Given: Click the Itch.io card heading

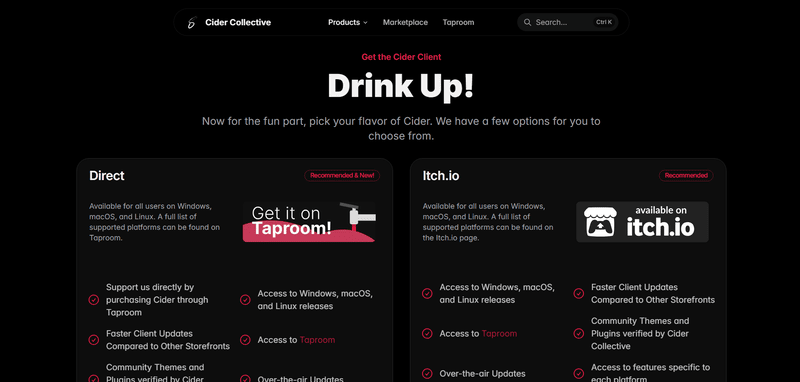Looking at the screenshot, I should point(441,175).
